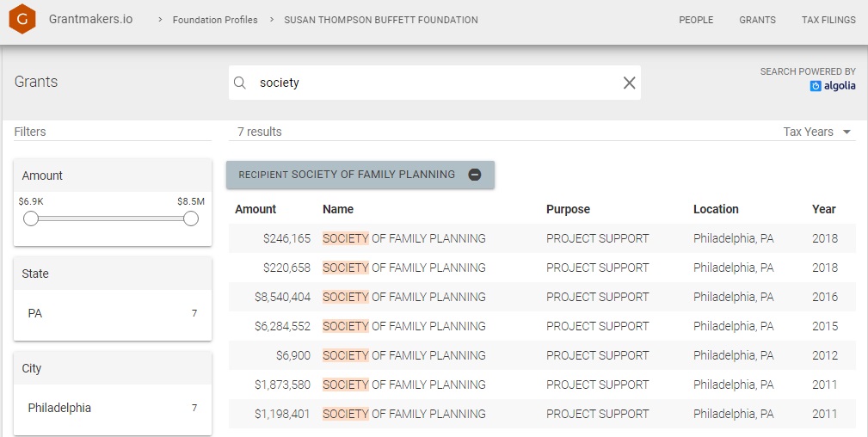This screenshot has width=868, height=437.
Task: Click the magnifier search icon
Action: tap(240, 83)
